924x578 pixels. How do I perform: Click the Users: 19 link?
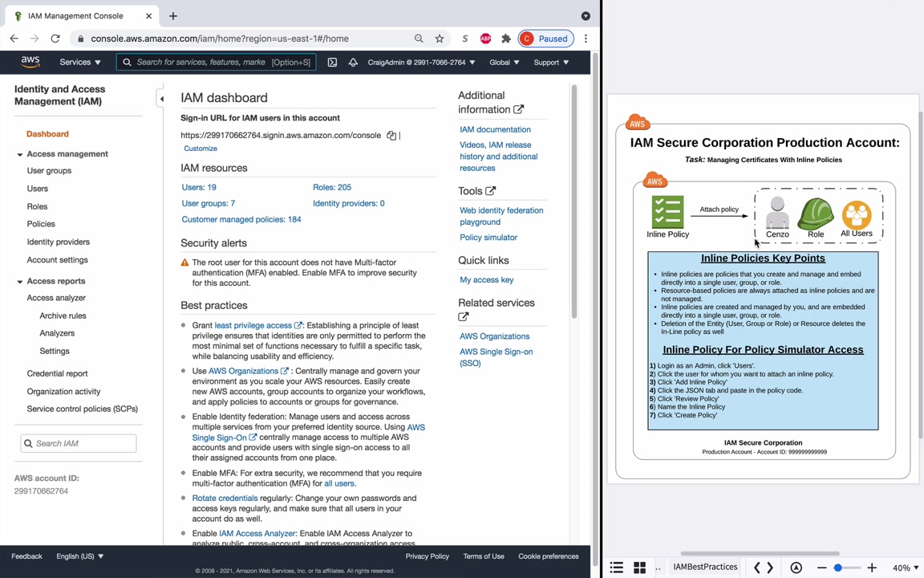[x=199, y=187]
